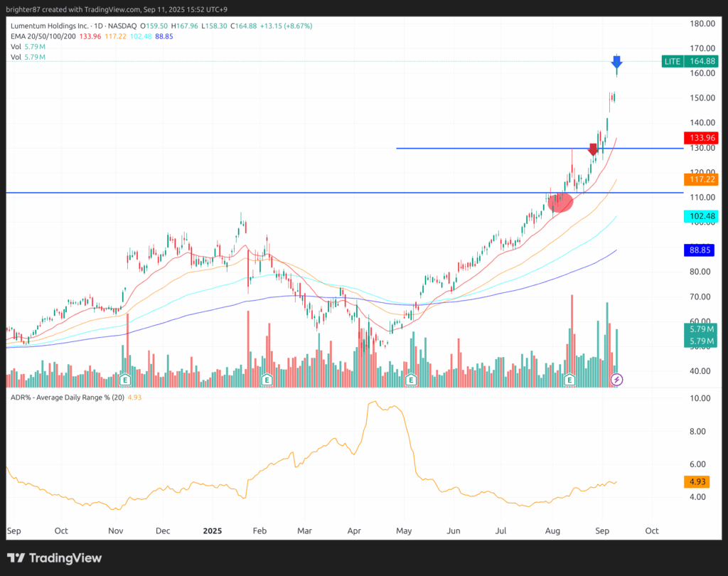Screen dimensions: 728x576
Task: Click the 80.00 price axis label
Action: 700,272
